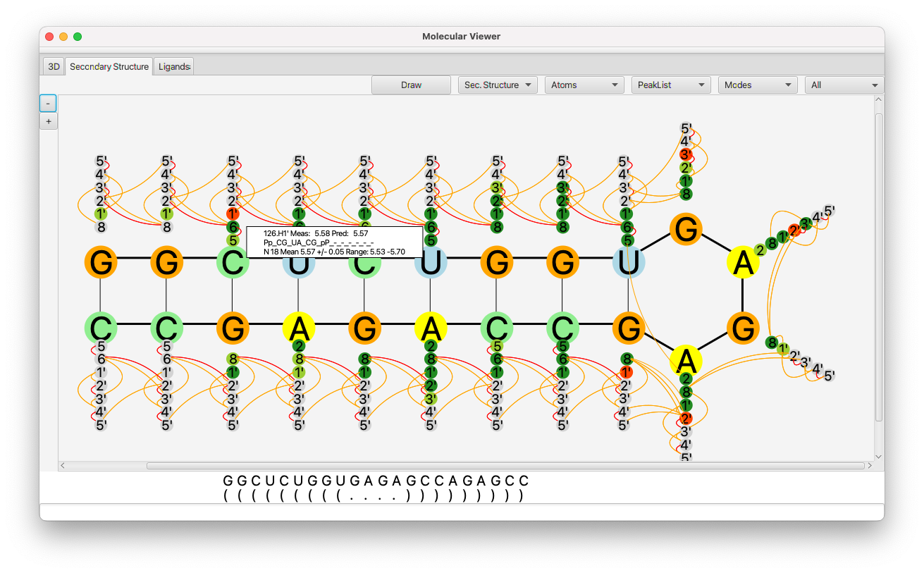924x573 pixels.
Task: Select the red 3' atom above the loop G
Action: pyautogui.click(x=686, y=154)
